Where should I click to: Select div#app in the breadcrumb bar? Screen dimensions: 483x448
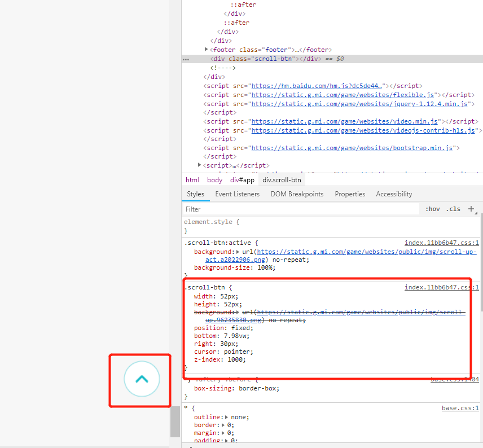pos(242,180)
